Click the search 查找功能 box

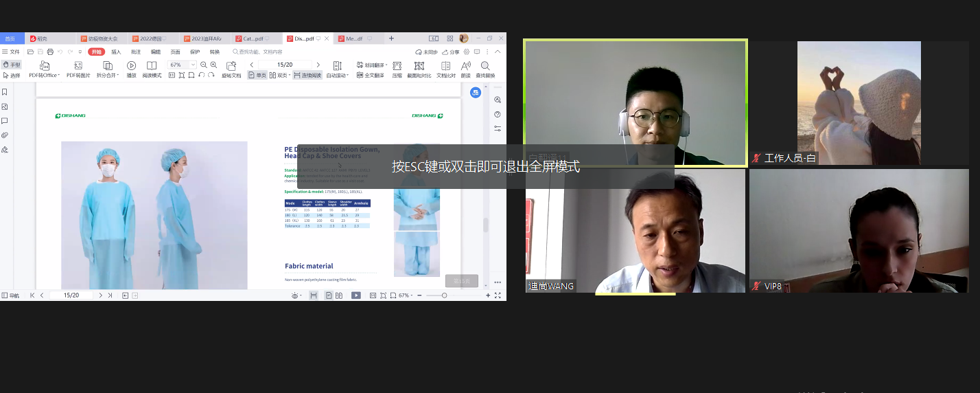click(258, 52)
